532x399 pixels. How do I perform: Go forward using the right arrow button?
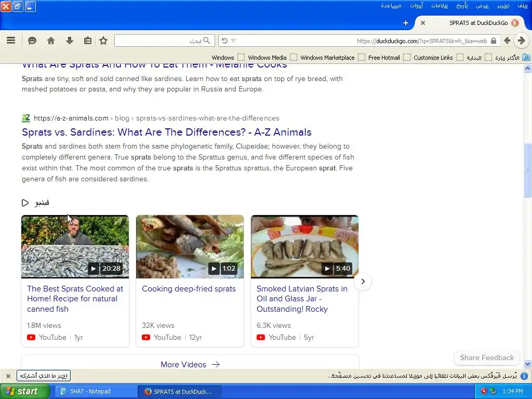point(522,41)
